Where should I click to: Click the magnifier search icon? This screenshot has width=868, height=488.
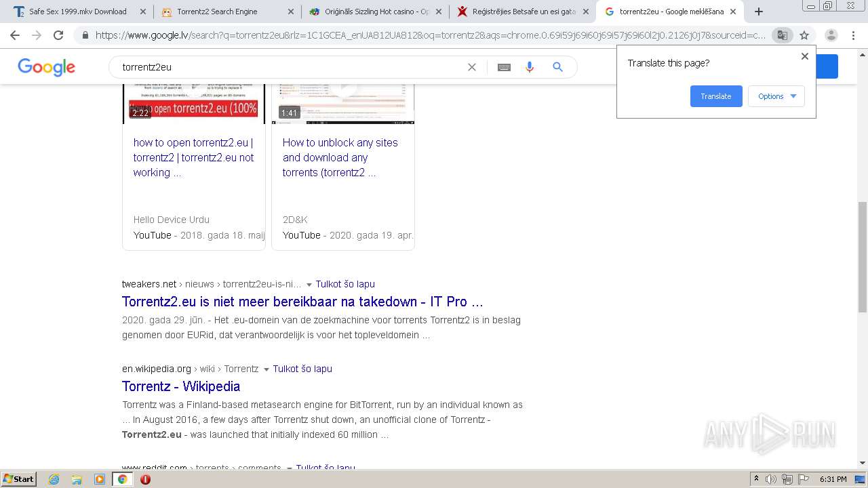tap(557, 67)
